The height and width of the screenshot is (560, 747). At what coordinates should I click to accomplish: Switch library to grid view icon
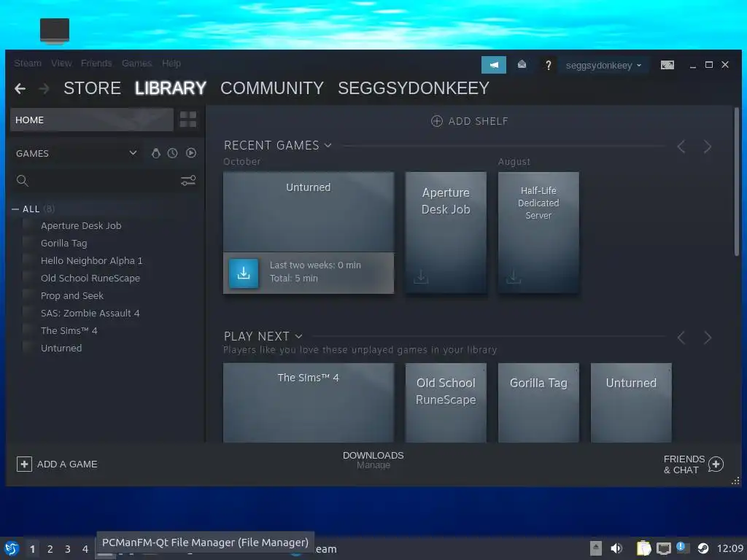(188, 119)
